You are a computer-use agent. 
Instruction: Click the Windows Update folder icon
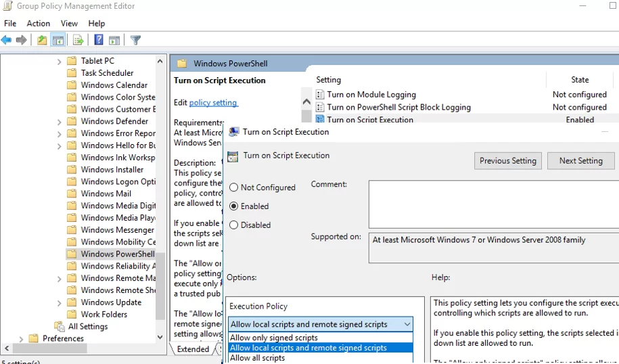point(72,302)
